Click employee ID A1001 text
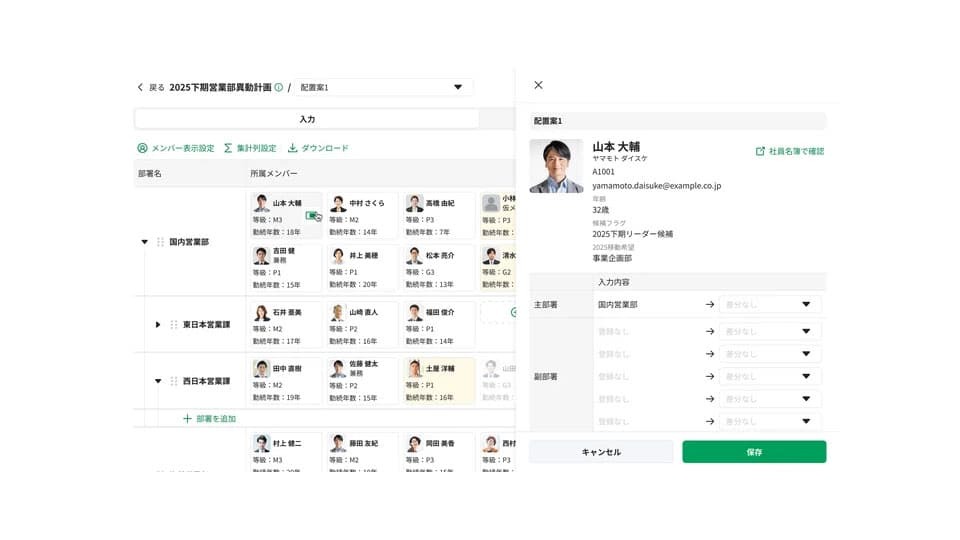Image resolution: width=960 pixels, height=540 pixels. (603, 172)
